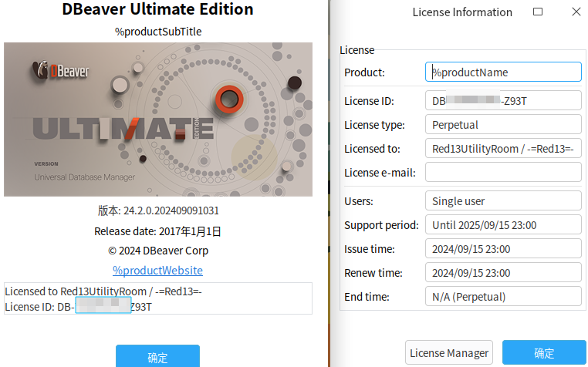The width and height of the screenshot is (588, 367).
Task: Click the Issue time field
Action: pos(503,249)
